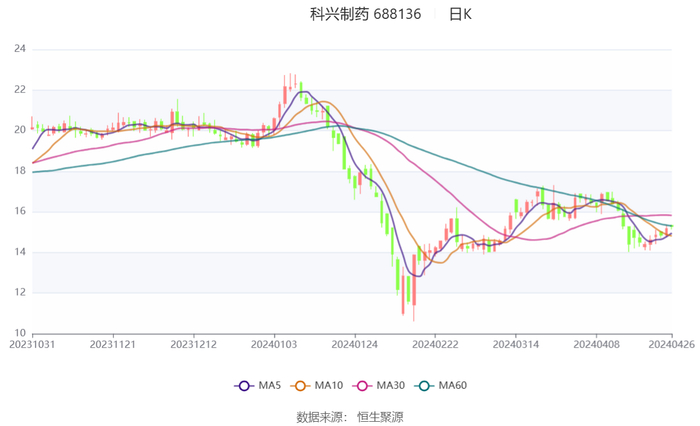Viewport: 700px width, 426px height.
Task: Click the teal MA60 legend circle marker
Action: coord(424,386)
